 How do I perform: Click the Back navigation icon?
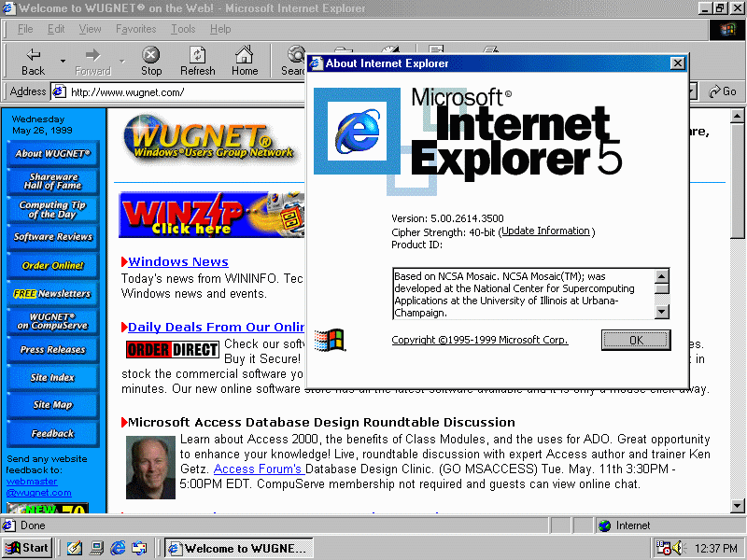(x=32, y=53)
